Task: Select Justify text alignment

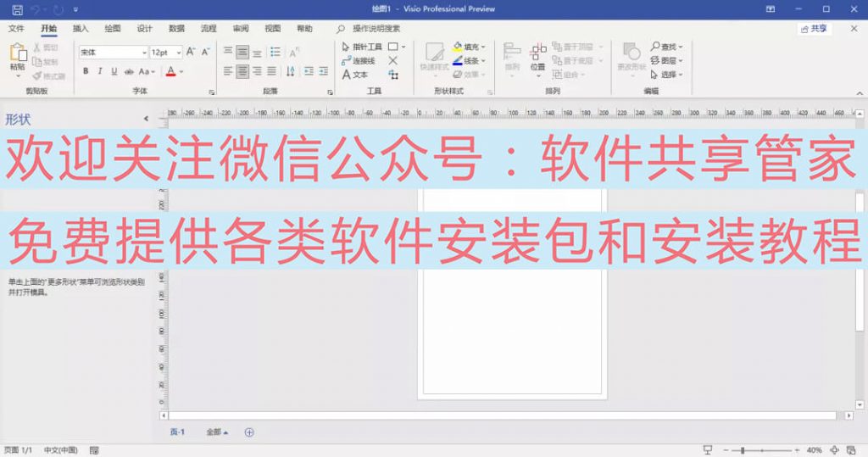Action: 272,71
